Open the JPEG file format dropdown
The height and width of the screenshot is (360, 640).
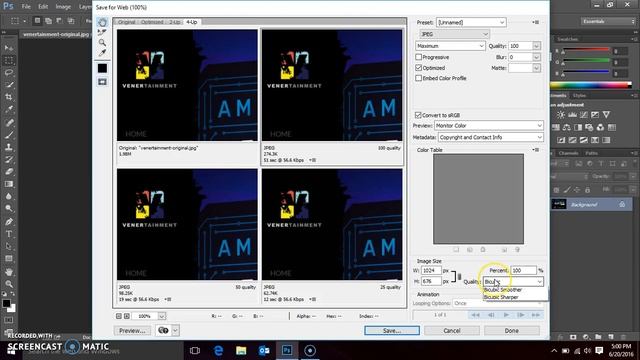click(454, 34)
